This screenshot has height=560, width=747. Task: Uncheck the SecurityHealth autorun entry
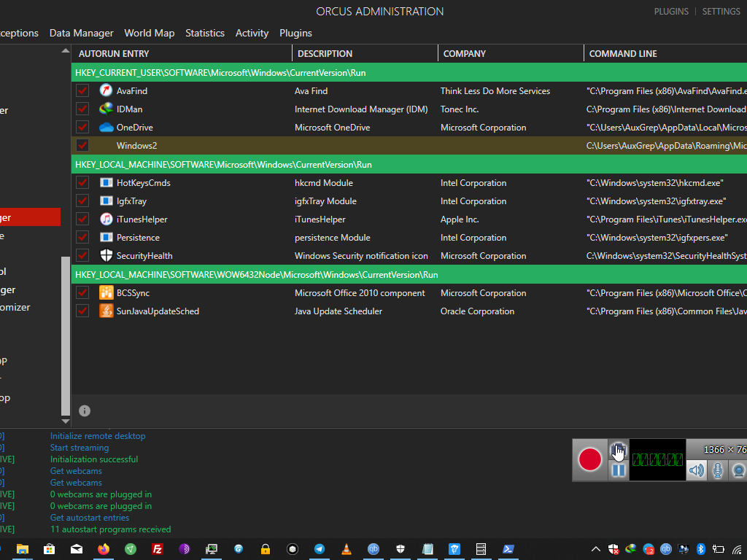pyautogui.click(x=82, y=256)
